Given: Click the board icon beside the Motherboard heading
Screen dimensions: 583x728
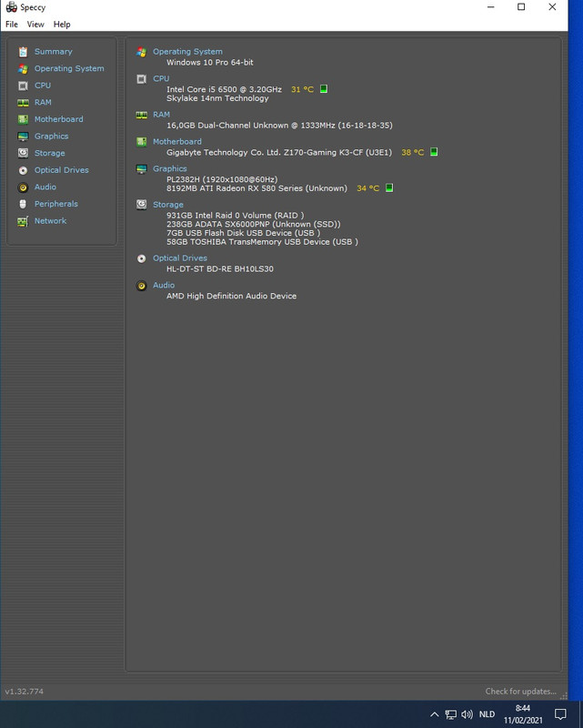Looking at the screenshot, I should [142, 142].
